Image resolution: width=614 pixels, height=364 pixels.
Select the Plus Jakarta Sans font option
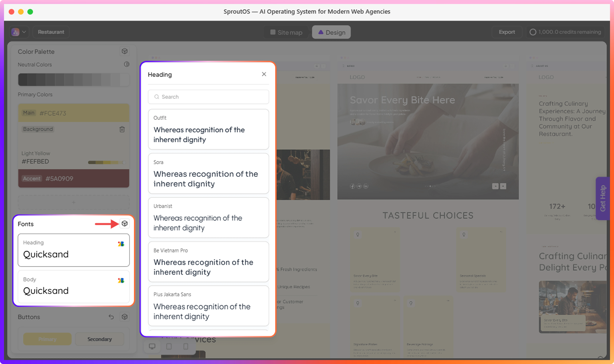208,306
